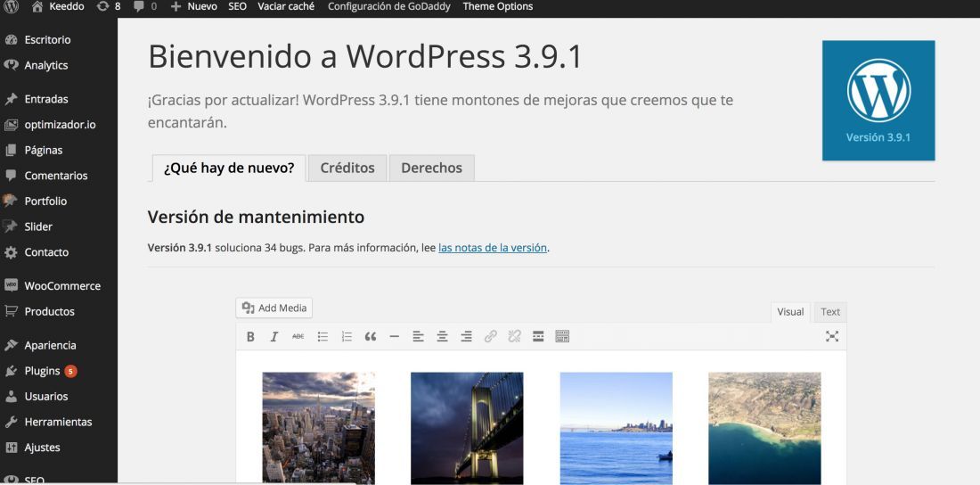Insert a horizontal line
The height and width of the screenshot is (485, 980).
[395, 337]
